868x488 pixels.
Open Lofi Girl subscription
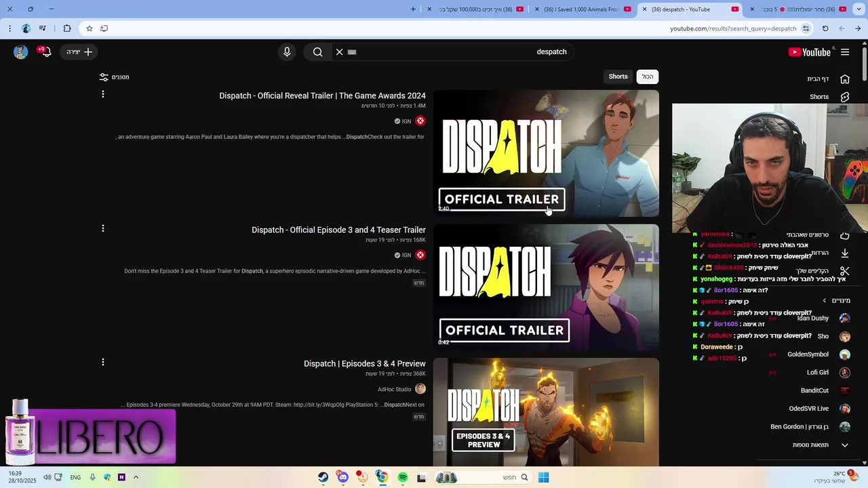827,373
